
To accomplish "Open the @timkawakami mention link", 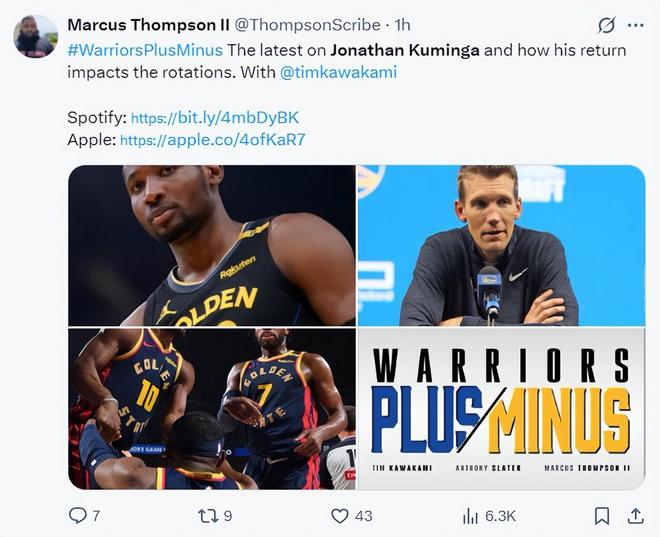I will (338, 72).
